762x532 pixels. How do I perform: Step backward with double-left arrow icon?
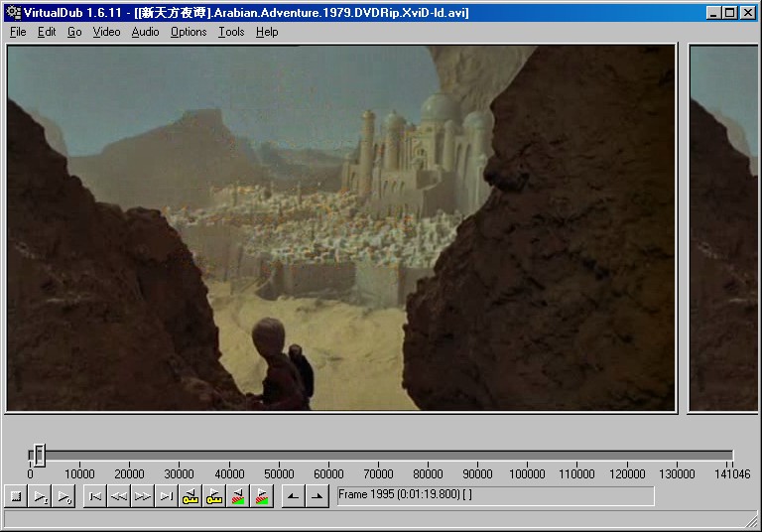point(119,496)
